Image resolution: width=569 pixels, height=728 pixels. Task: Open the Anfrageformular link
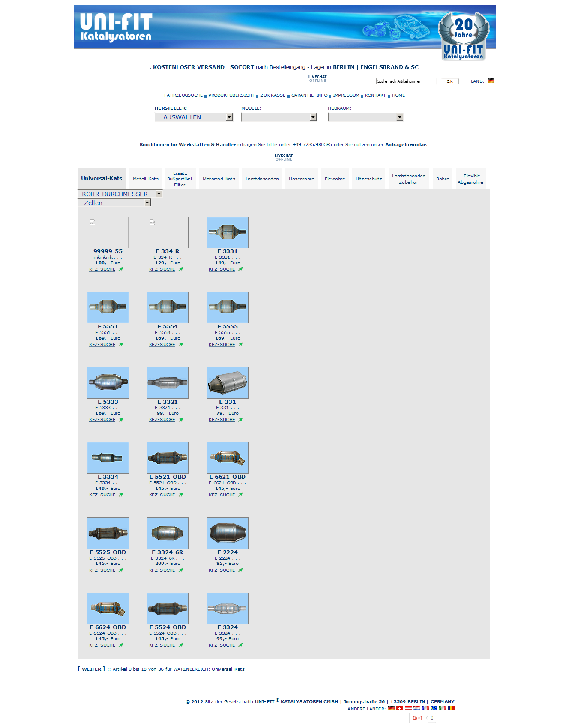[x=406, y=144]
